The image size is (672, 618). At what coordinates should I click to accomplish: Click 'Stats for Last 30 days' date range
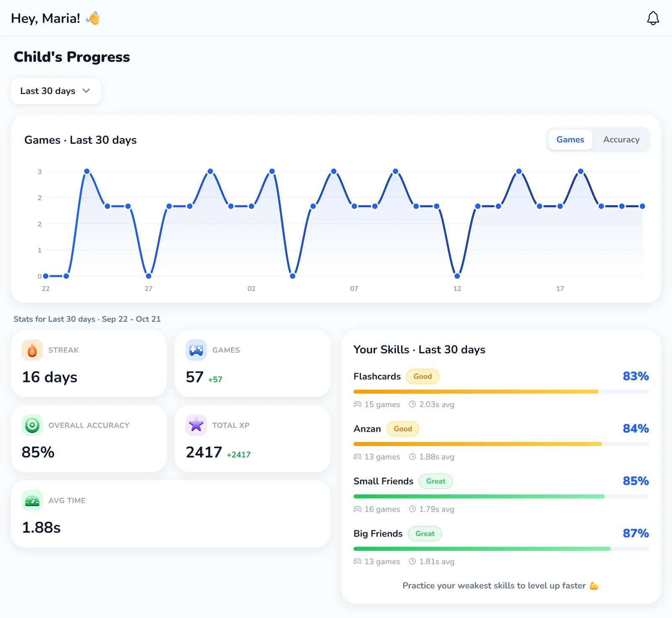coord(87,319)
